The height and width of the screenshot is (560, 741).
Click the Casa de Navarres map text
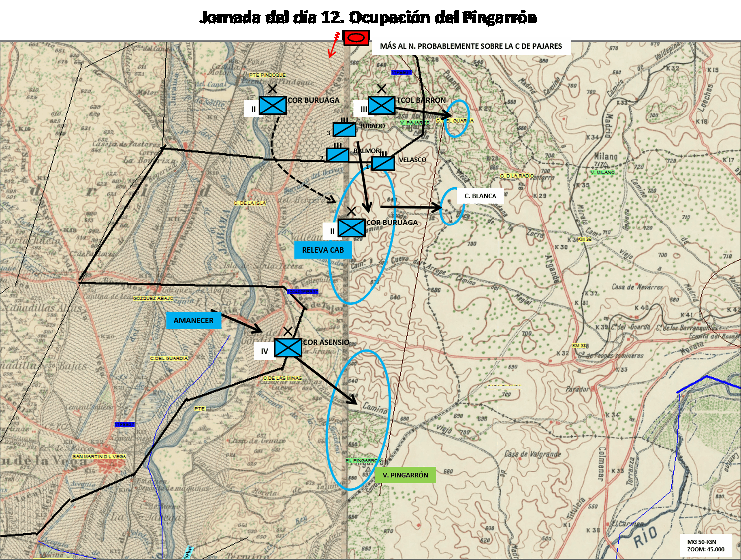click(x=637, y=287)
